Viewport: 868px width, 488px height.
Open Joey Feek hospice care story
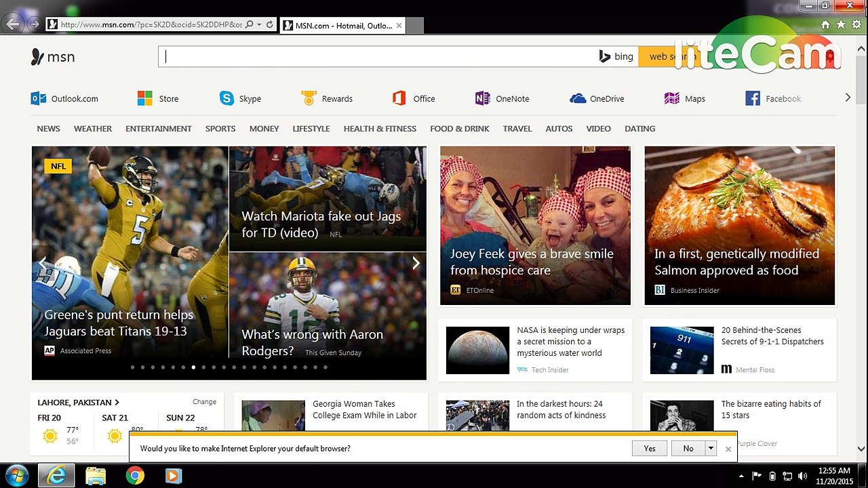pyautogui.click(x=535, y=226)
